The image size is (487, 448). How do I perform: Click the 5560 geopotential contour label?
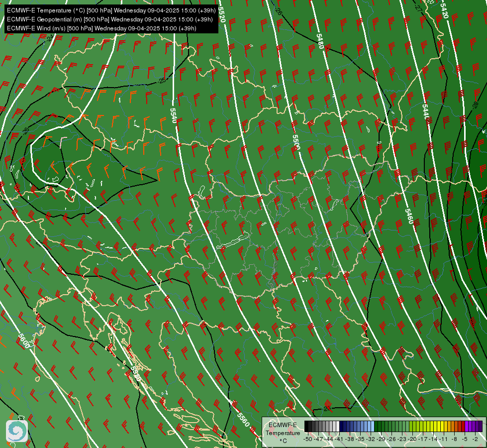click(243, 420)
